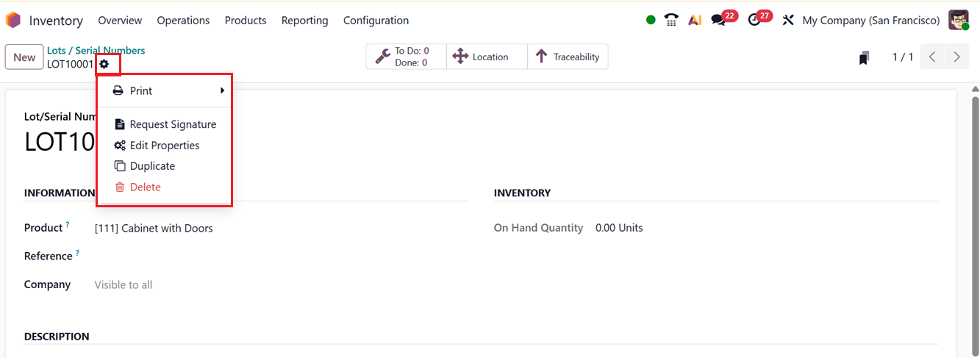The height and width of the screenshot is (358, 980).
Task: Choose Delete in the action menu
Action: [145, 187]
